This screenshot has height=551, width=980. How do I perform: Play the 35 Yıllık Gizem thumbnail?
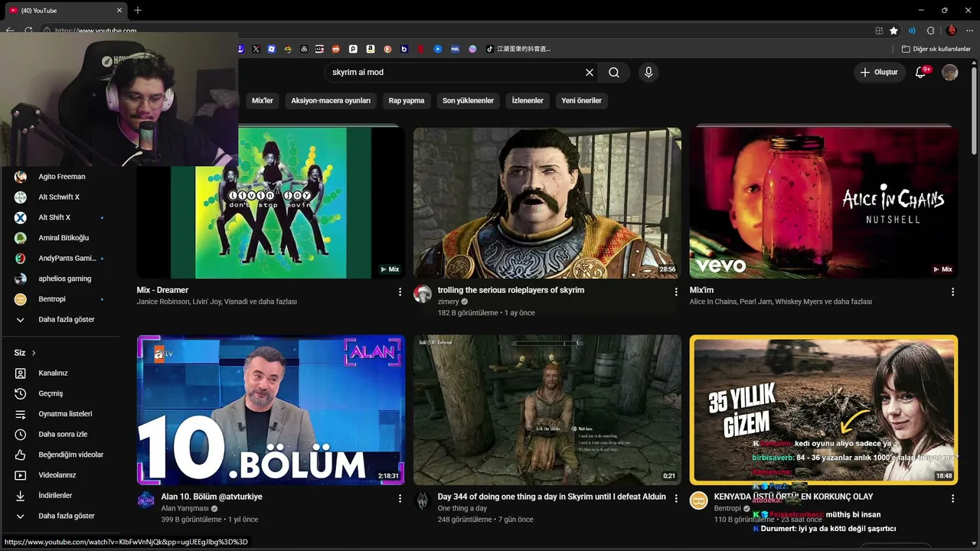pos(823,409)
